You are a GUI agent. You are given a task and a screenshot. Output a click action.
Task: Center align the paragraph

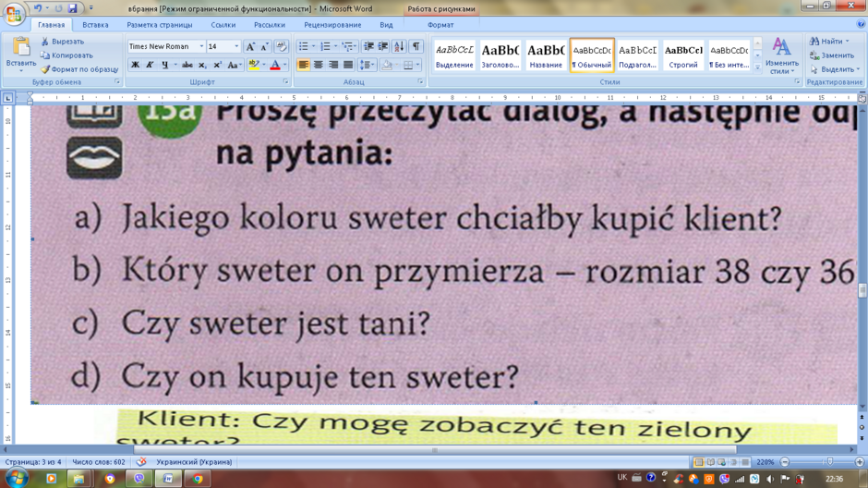point(319,65)
